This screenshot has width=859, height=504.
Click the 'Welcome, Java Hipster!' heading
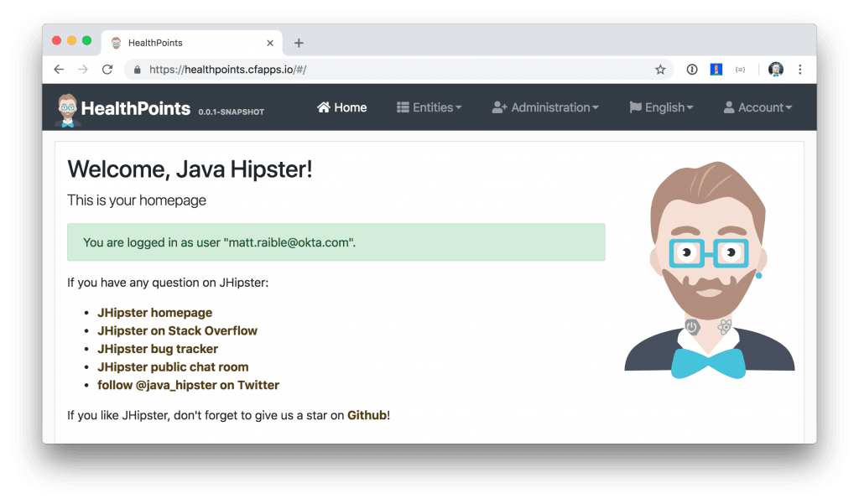point(190,169)
